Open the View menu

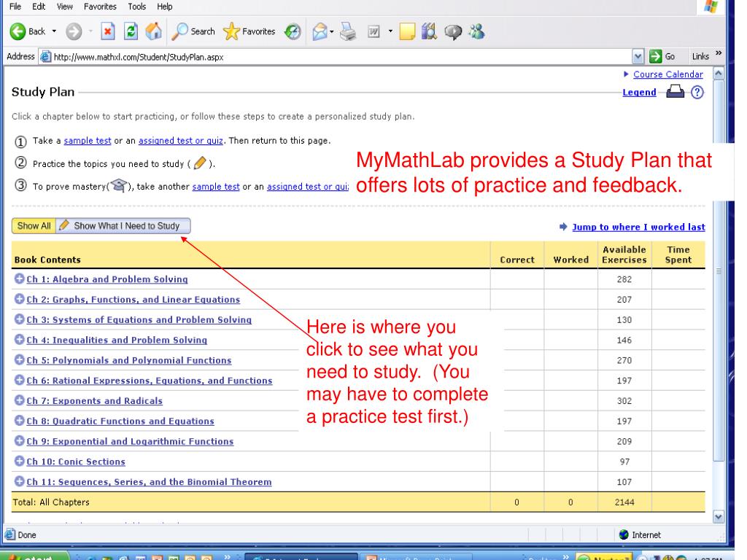pyautogui.click(x=65, y=7)
